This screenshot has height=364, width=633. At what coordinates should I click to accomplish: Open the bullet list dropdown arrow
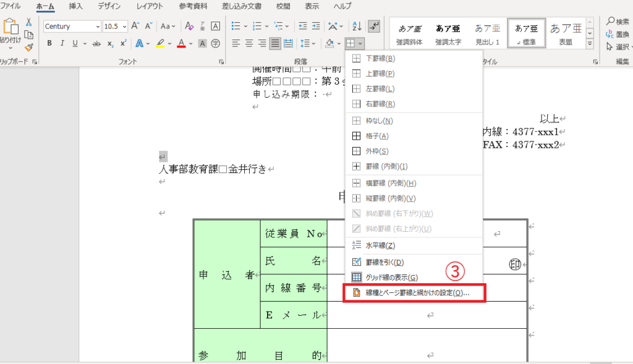click(x=245, y=27)
